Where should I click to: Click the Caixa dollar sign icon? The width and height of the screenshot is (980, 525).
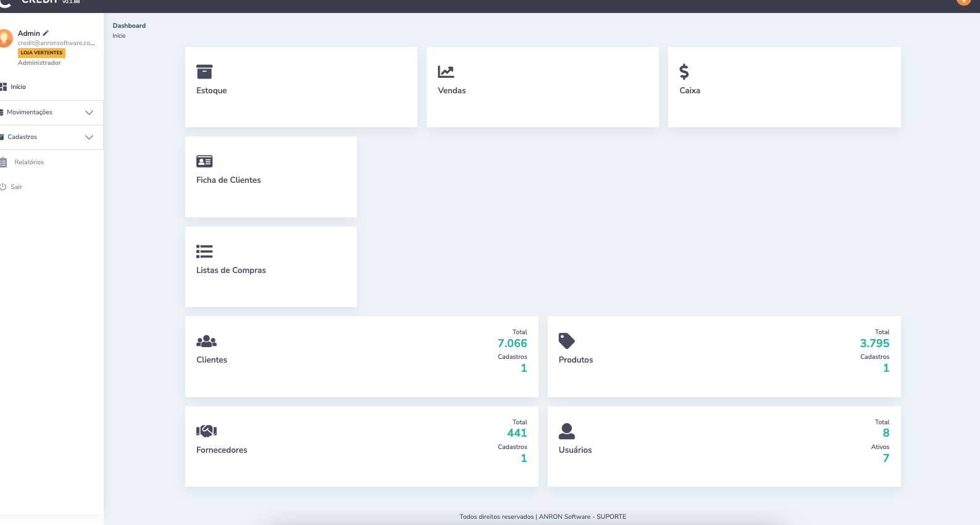coord(684,72)
